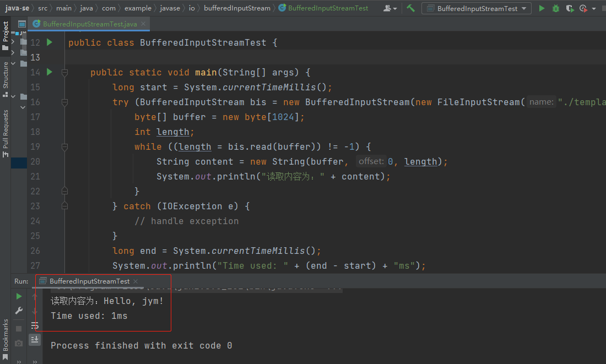Run BufferedInputStreamTest from top toolbar
The height and width of the screenshot is (364, 606).
[x=542, y=8]
